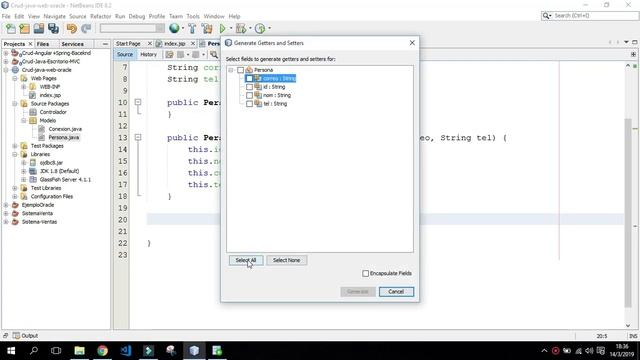Expand the Crud-Java-Escritorio-MVC project node
Image resolution: width=640 pixels, height=360 pixels.
[6, 62]
